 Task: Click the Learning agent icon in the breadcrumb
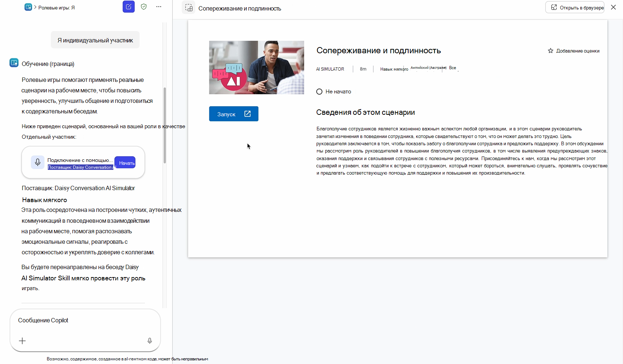28,7
